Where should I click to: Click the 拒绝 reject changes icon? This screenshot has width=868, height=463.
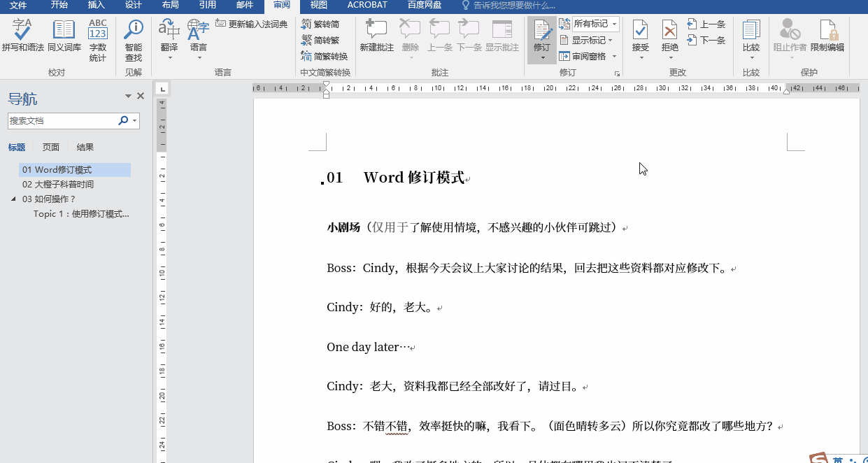tap(669, 31)
